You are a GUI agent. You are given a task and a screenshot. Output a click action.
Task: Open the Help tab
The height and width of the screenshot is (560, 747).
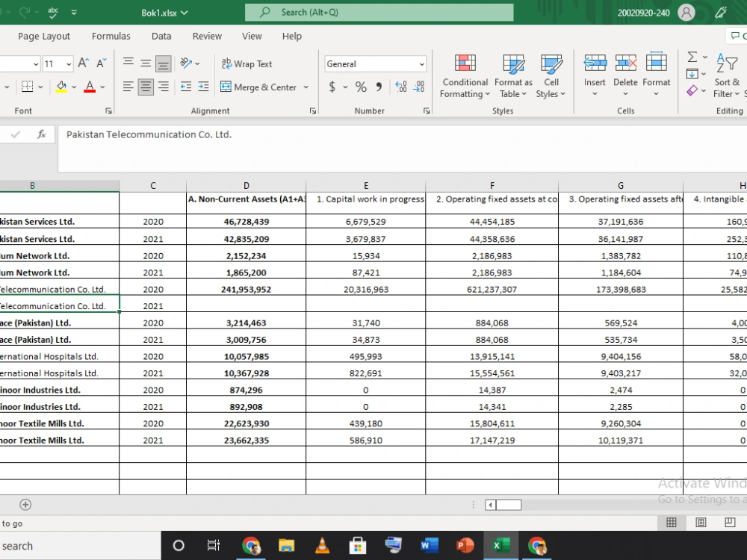pos(292,36)
